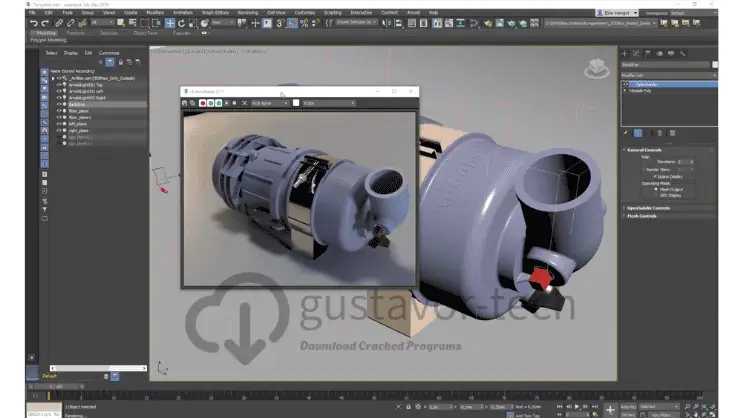Open the Modifiers menu
Screen dimensions: 743x418
point(155,13)
